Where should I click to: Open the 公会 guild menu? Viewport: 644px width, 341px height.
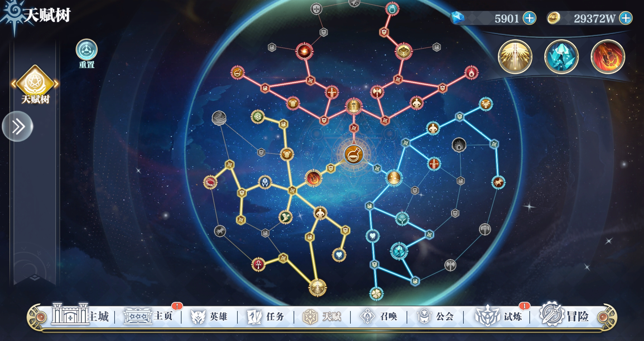pos(435,316)
